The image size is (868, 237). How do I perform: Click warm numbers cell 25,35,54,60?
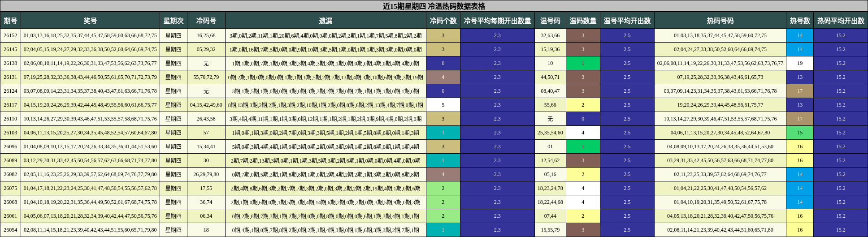click(550, 133)
